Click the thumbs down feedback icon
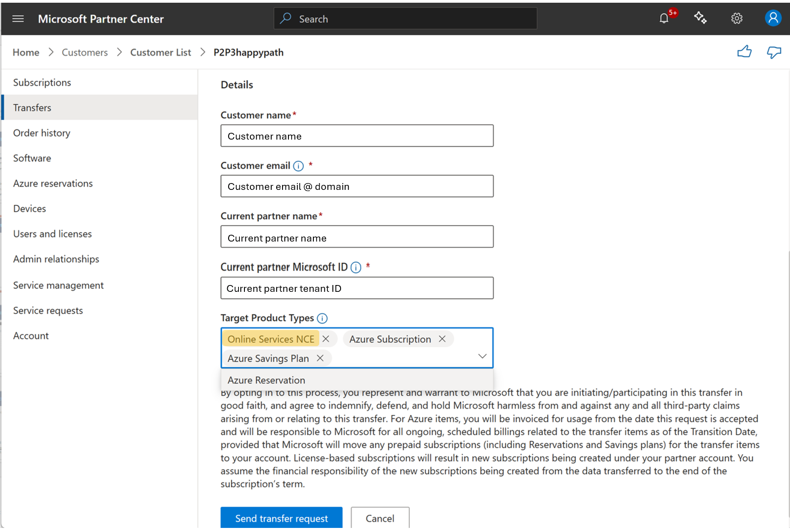The height and width of the screenshot is (532, 790). [x=774, y=52]
